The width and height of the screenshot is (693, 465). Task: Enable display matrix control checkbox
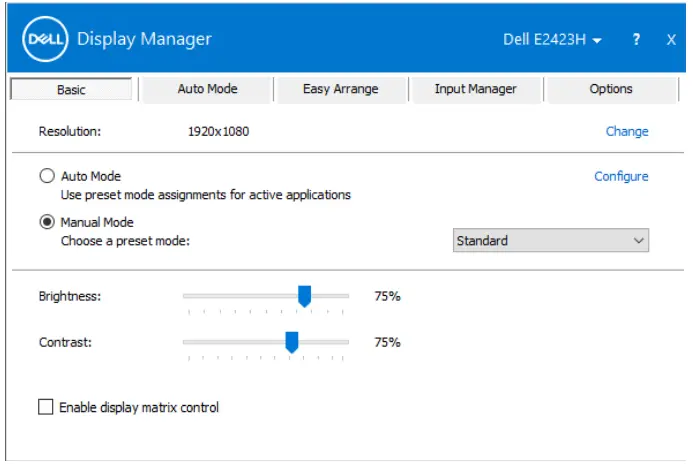click(x=45, y=407)
